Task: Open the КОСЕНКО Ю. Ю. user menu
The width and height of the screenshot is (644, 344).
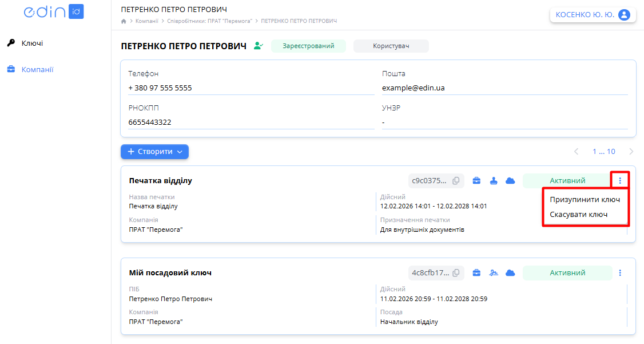Action: [x=593, y=15]
